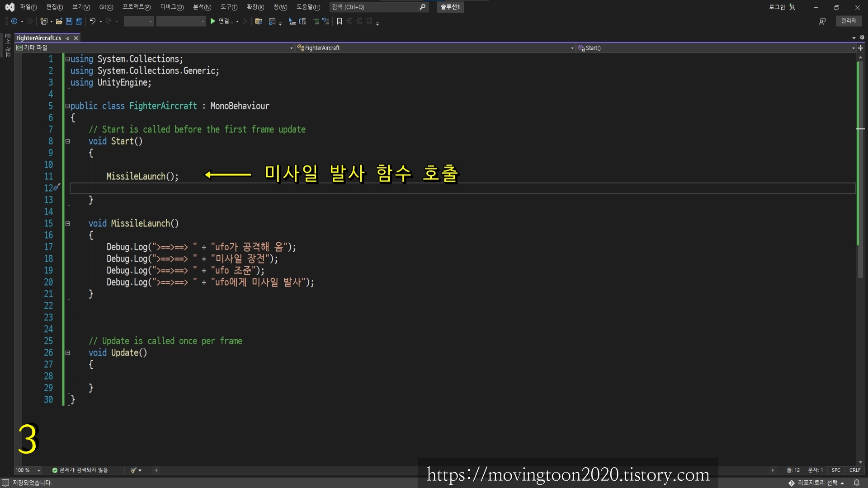Click the 리포지토리 선택 status button

click(x=817, y=483)
